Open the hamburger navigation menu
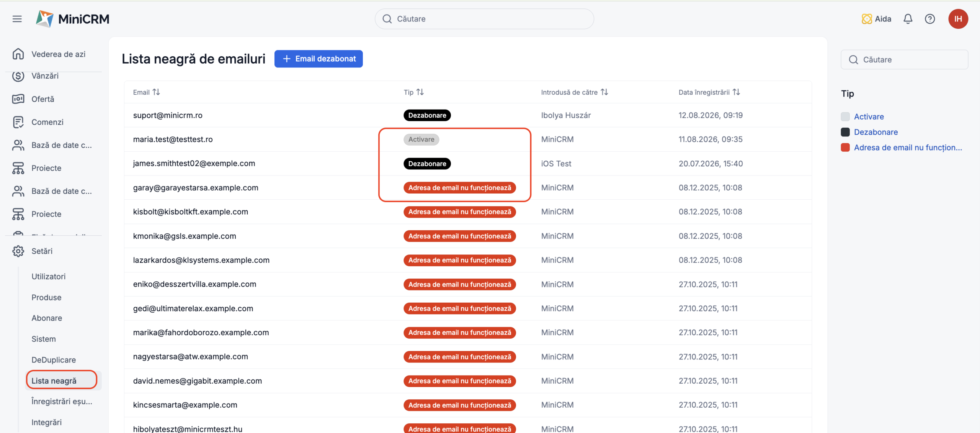The image size is (980, 433). coord(17,19)
